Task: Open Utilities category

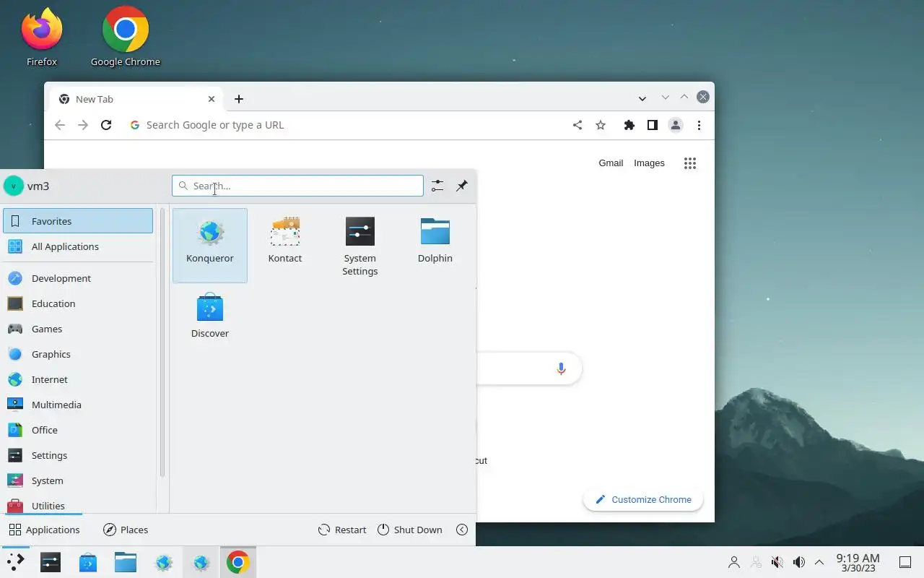Action: pos(78,504)
